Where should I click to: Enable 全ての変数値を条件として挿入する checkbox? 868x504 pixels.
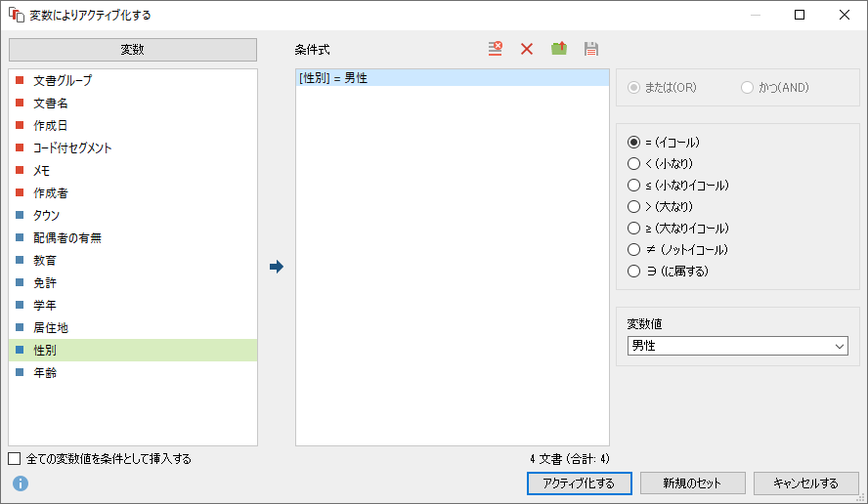pos(15,459)
